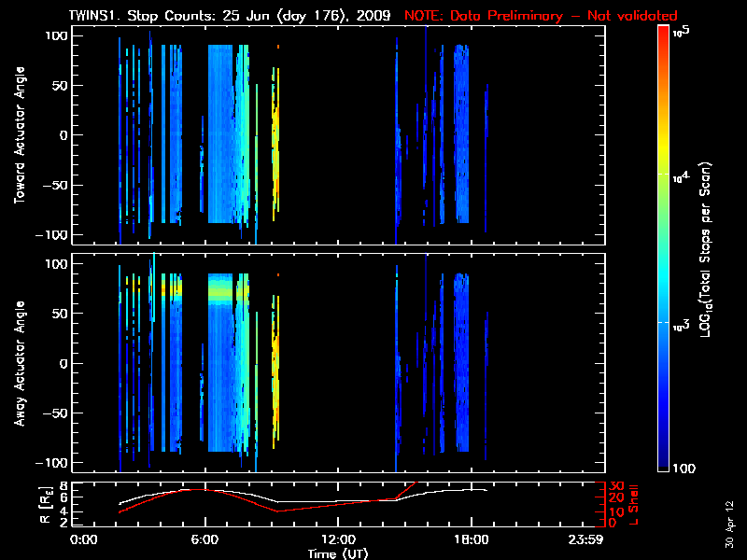Select the red 'Data Preliminary – Not validated' note

click(541, 16)
